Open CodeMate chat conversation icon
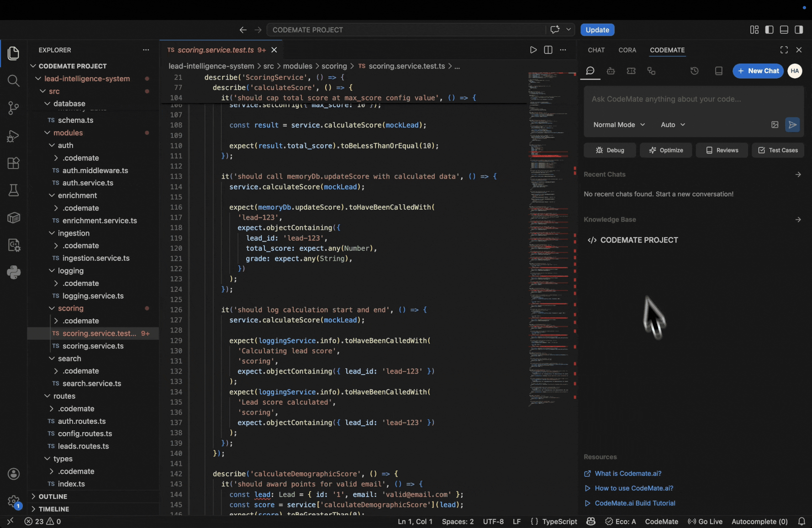Viewport: 812px width, 528px height. pos(590,71)
